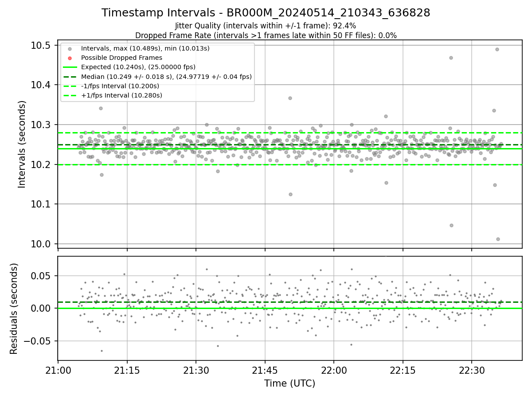The height and width of the screenshot is (399, 532).
Task: Click the 21:30 time tick label
Action: point(196,370)
